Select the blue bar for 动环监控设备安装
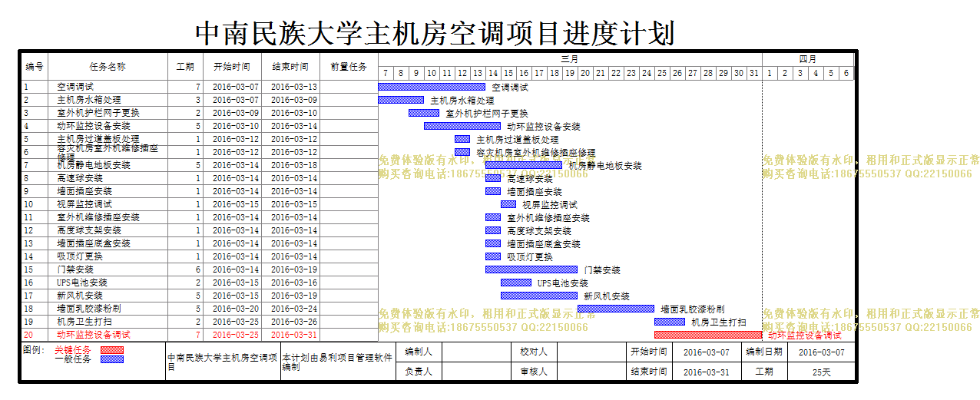This screenshot has height=400, width=980. click(462, 126)
